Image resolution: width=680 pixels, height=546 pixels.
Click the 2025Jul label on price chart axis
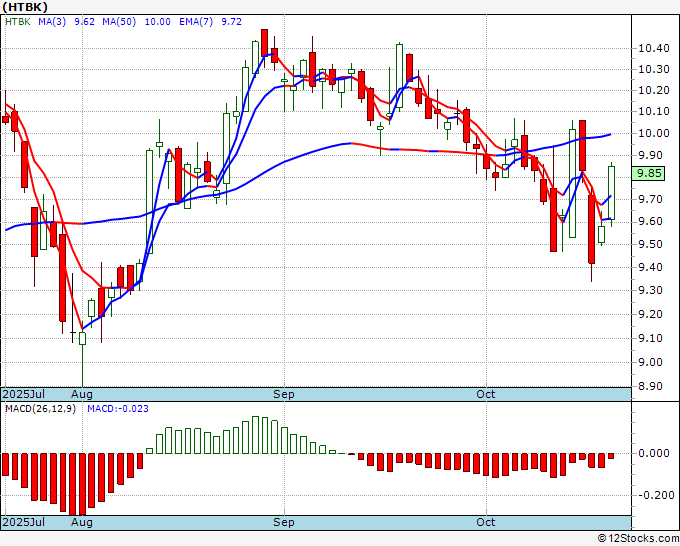(24, 394)
